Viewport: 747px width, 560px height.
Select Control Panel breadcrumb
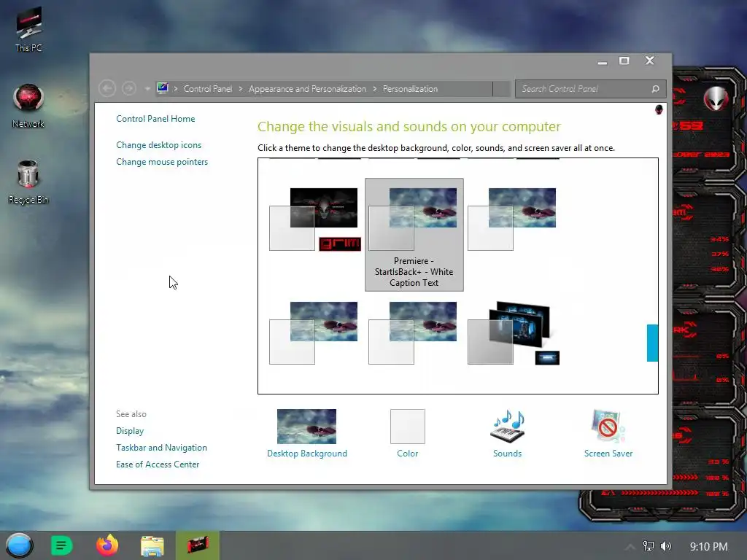(x=208, y=89)
